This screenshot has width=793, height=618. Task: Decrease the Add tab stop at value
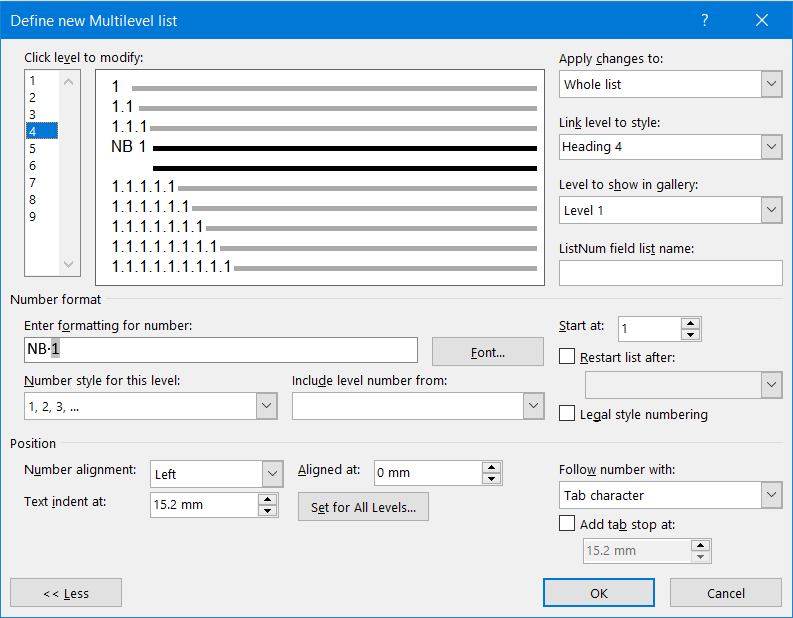click(700, 557)
